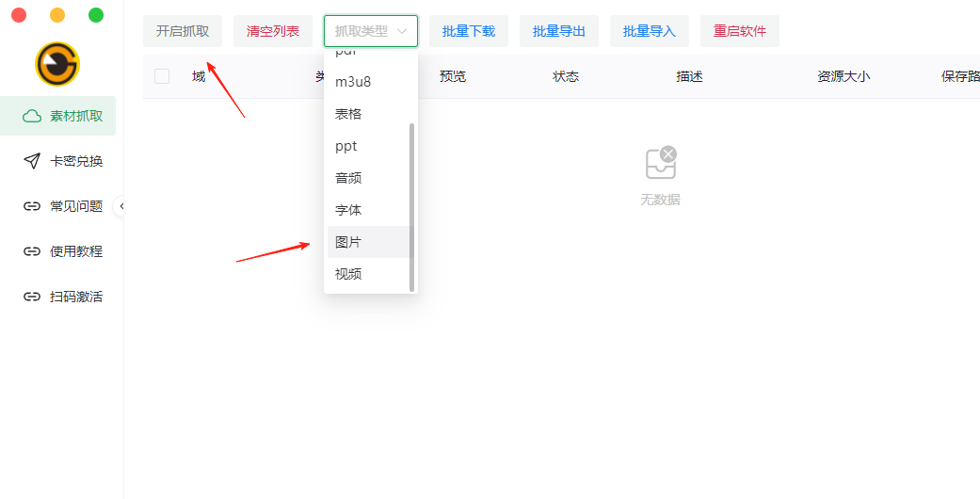Click the 域 column header
Image resolution: width=980 pixels, height=499 pixels.
[x=199, y=76]
